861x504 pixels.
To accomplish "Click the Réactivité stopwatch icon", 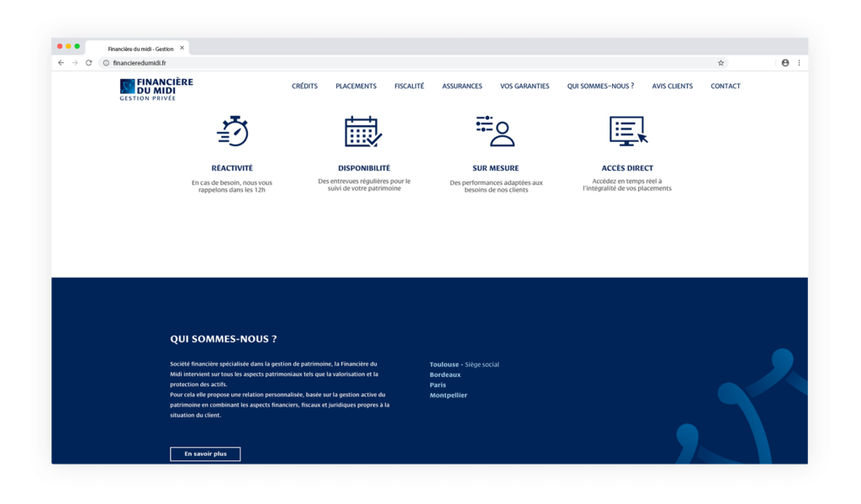I will pyautogui.click(x=233, y=131).
